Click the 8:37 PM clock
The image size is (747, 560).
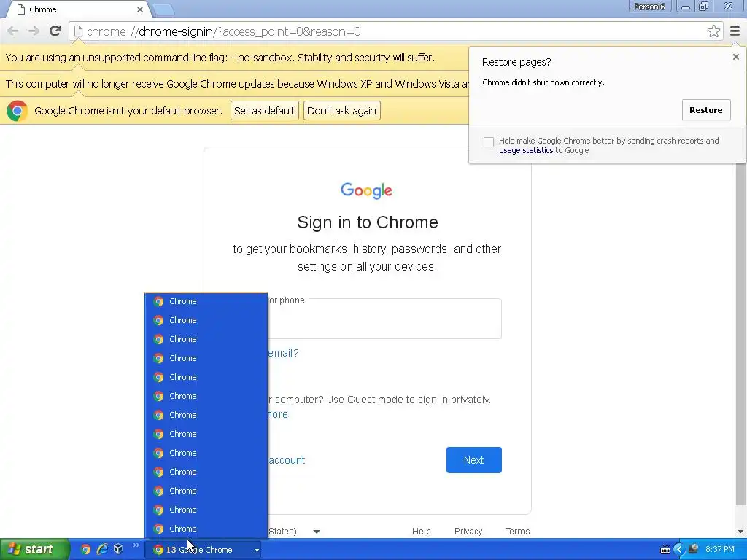pyautogui.click(x=719, y=550)
